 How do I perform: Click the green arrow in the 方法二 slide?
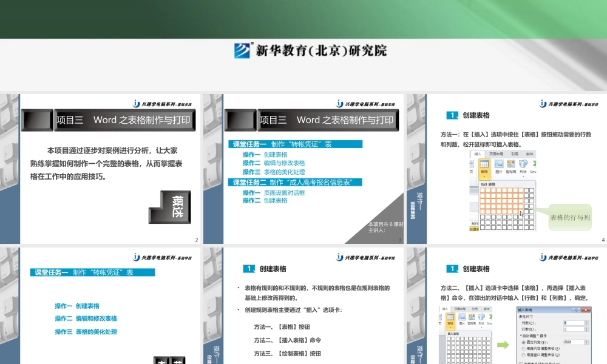[503, 345]
